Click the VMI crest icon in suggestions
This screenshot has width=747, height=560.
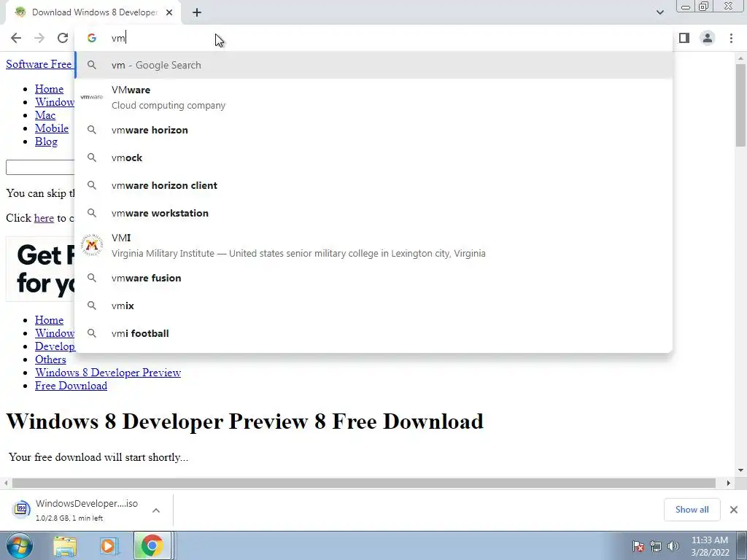tap(91, 245)
